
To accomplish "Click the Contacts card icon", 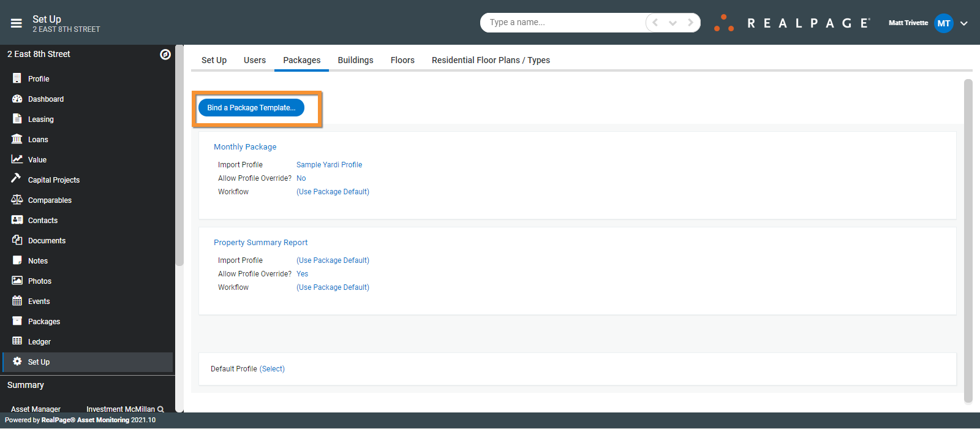I will [x=17, y=220].
